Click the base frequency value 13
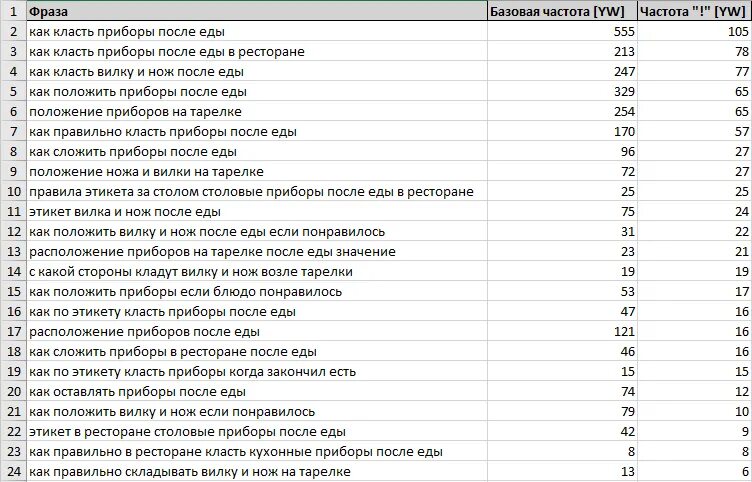The image size is (752, 482). click(628, 472)
